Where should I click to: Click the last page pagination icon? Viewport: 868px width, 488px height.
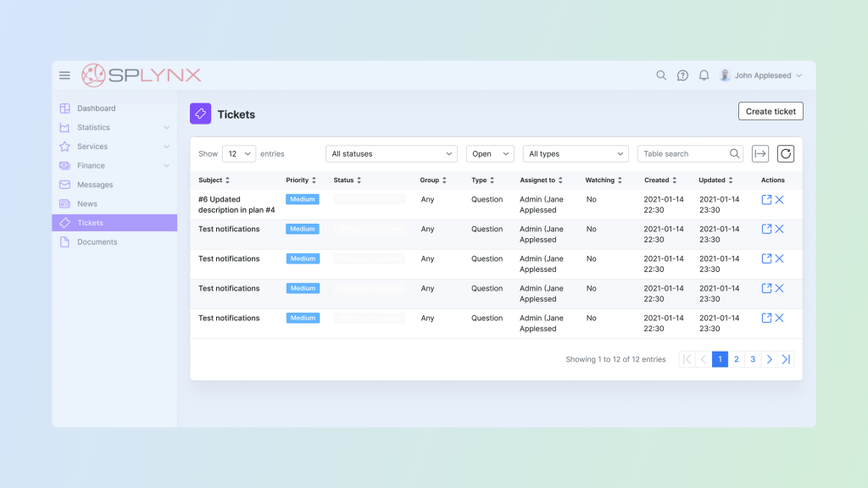coord(786,359)
